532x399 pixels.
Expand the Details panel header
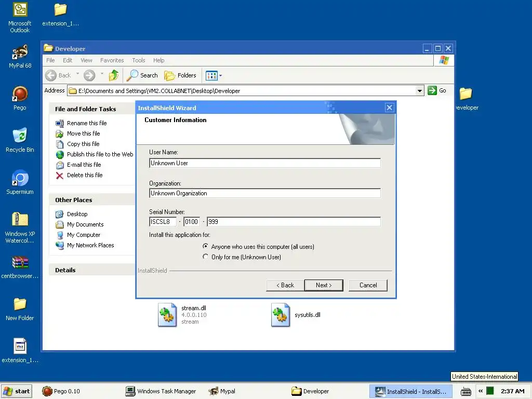[91, 270]
